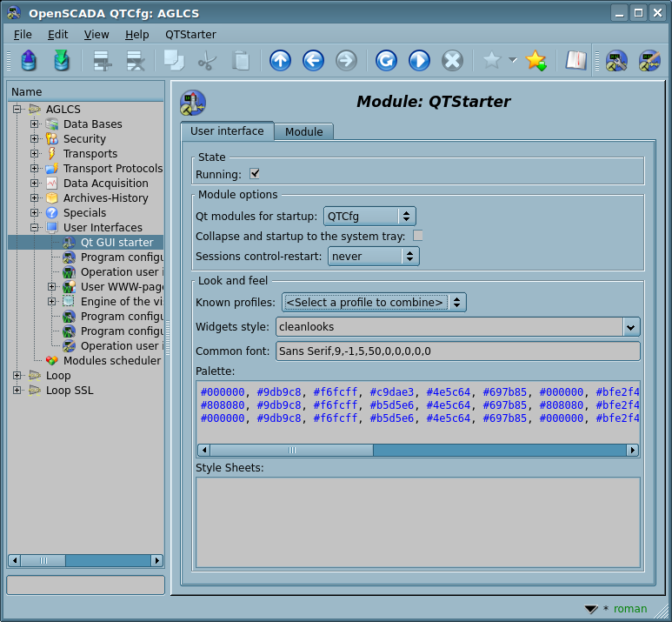The height and width of the screenshot is (622, 672).
Task: Enable collapse and startup to system tray
Action: click(418, 236)
